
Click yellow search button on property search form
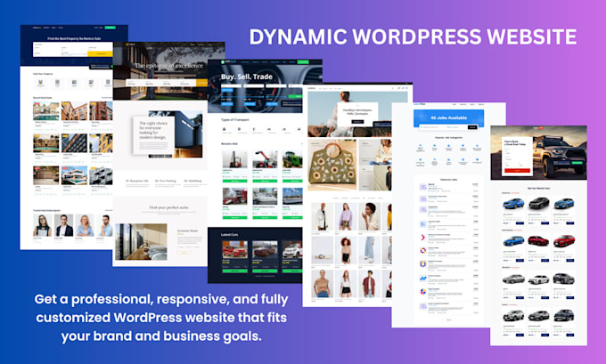[100, 53]
